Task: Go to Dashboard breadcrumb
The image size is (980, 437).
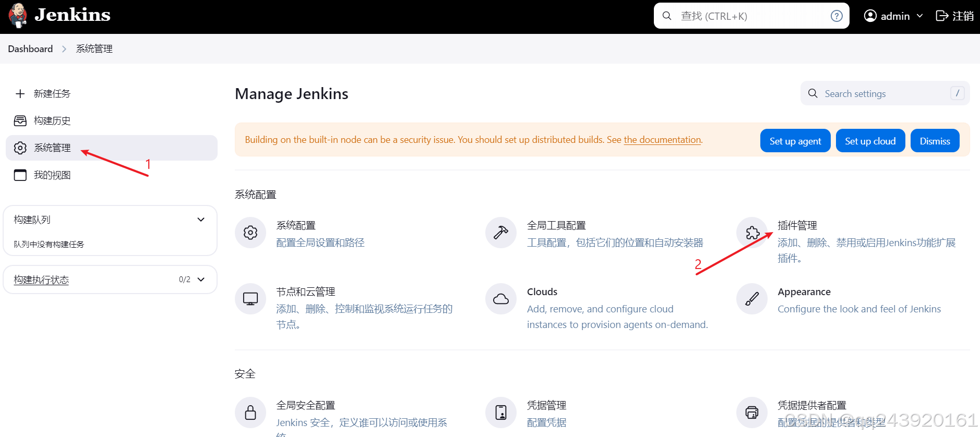Action: pyautogui.click(x=30, y=48)
